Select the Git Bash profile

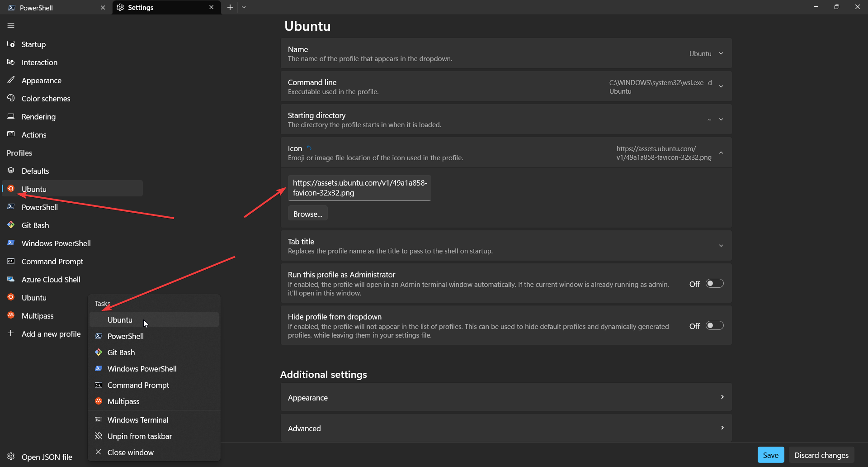point(35,225)
